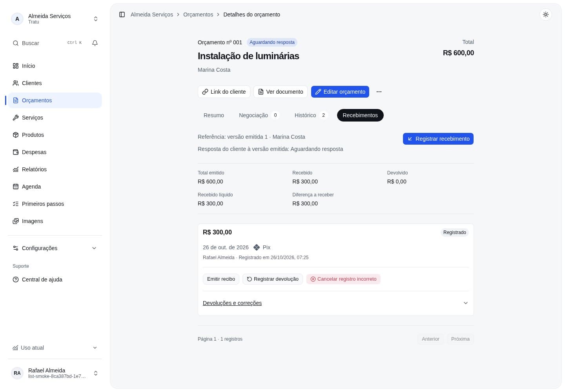This screenshot has width=565, height=392.
Task: Switch to the Negociação tab
Action: tap(259, 115)
